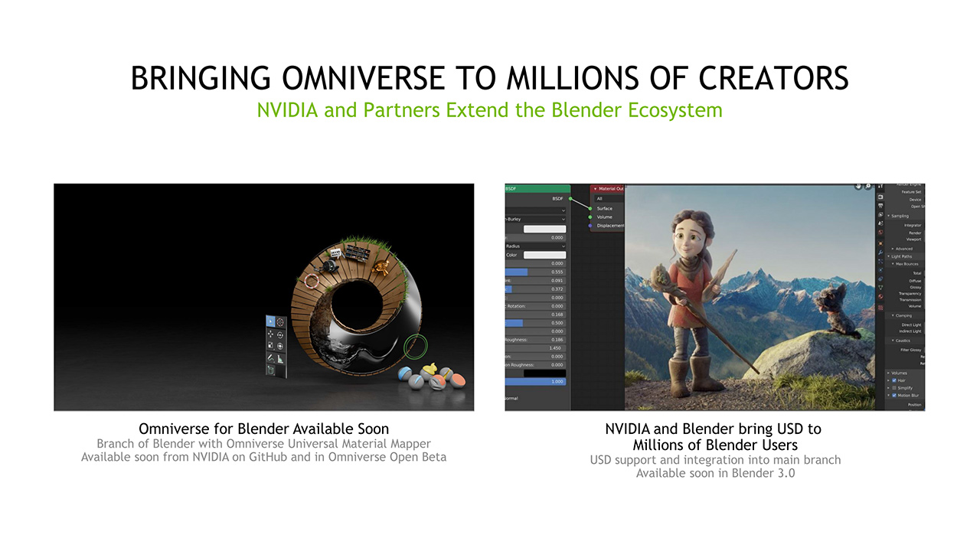Activate the Annotate pencil tool

(x=270, y=358)
